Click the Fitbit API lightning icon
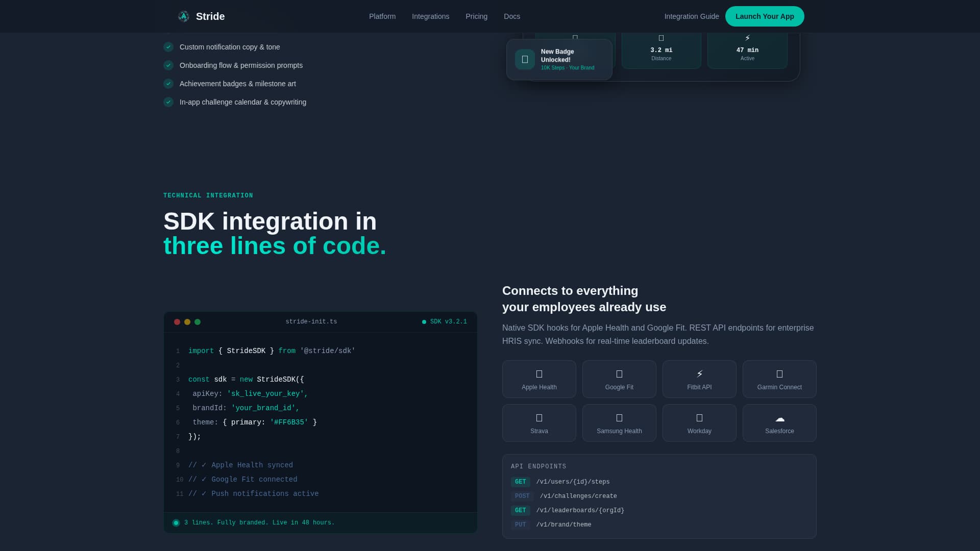This screenshot has height=551, width=980. tap(699, 374)
